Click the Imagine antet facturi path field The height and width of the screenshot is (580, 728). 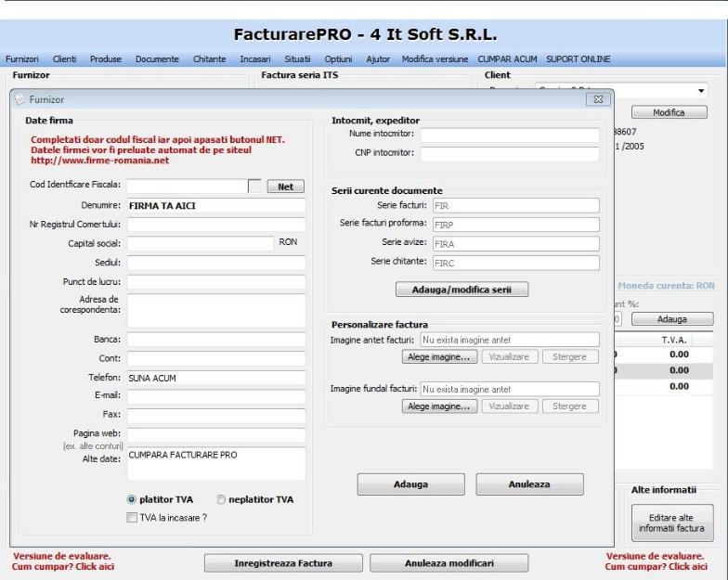click(x=509, y=340)
